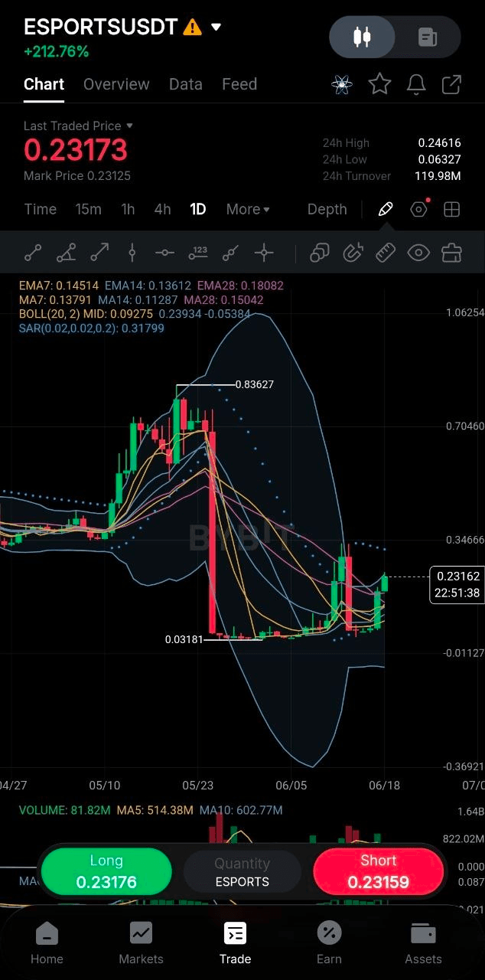
Task: Select the crosshair line tool
Action: [x=264, y=253]
